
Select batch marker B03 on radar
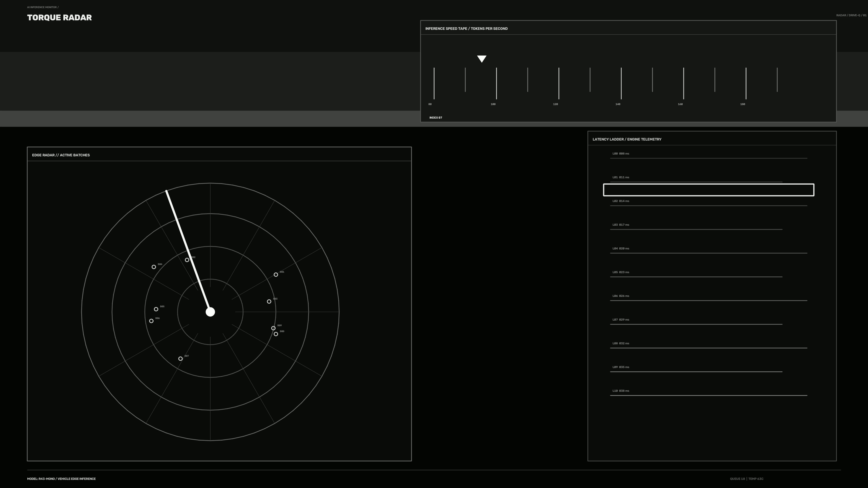[269, 301]
